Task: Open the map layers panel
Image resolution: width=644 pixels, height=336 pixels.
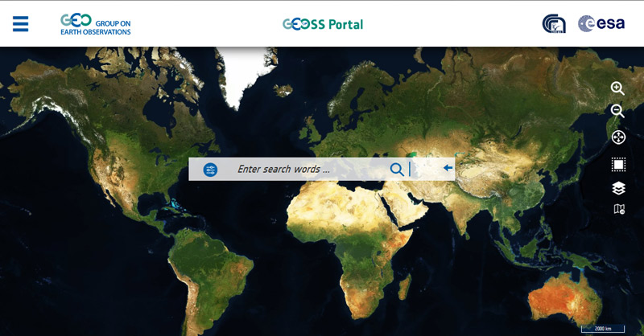Action: pos(618,188)
